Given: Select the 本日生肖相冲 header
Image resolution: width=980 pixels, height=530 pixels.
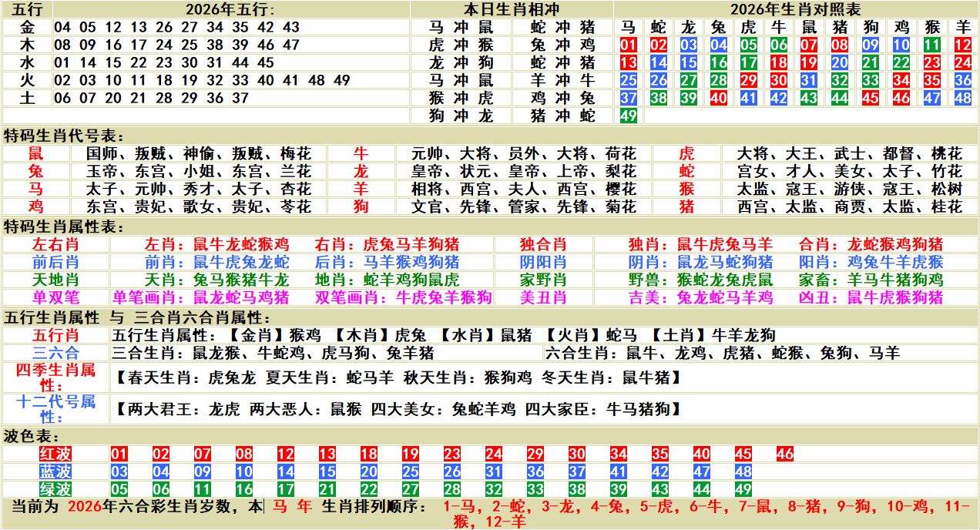Looking at the screenshot, I should [x=512, y=9].
